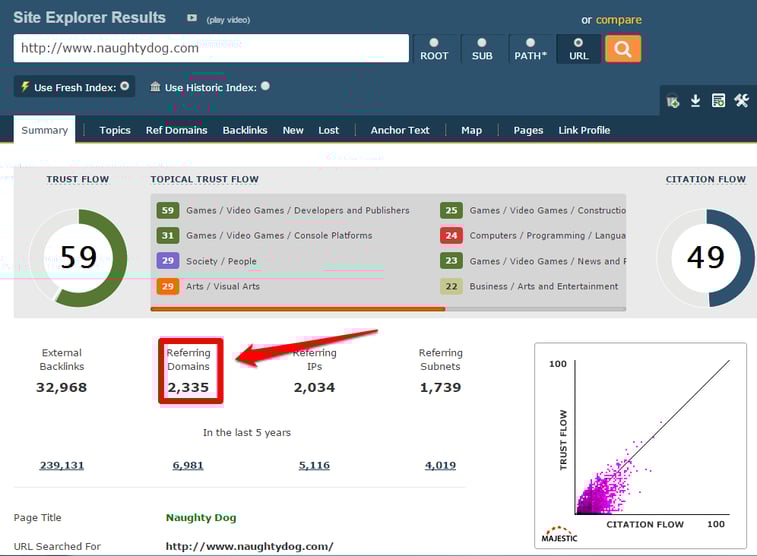This screenshot has height=556, width=757.
Task: Click the green 23 topic score badge
Action: click(x=451, y=261)
